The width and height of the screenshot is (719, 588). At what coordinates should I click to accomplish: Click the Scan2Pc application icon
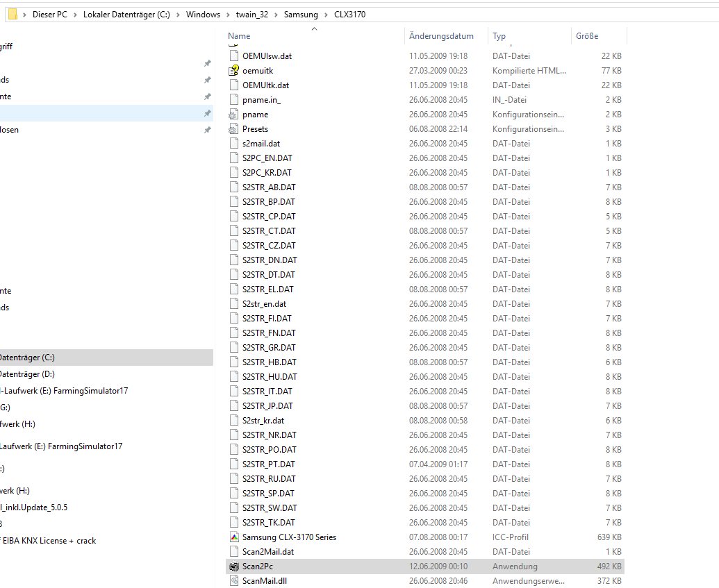coord(234,566)
